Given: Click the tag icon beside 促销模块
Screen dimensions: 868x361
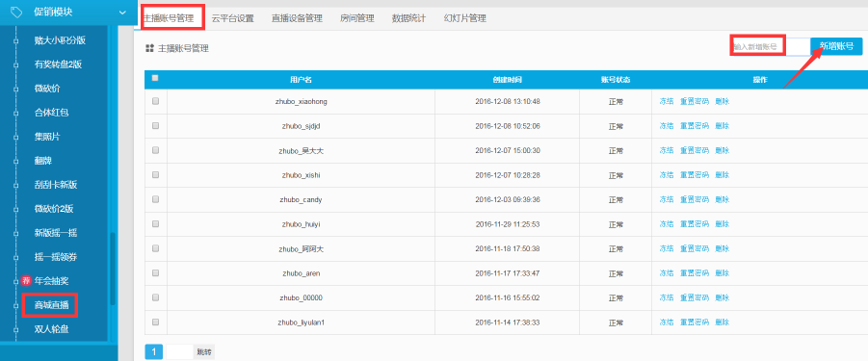Looking at the screenshot, I should coord(16,12).
